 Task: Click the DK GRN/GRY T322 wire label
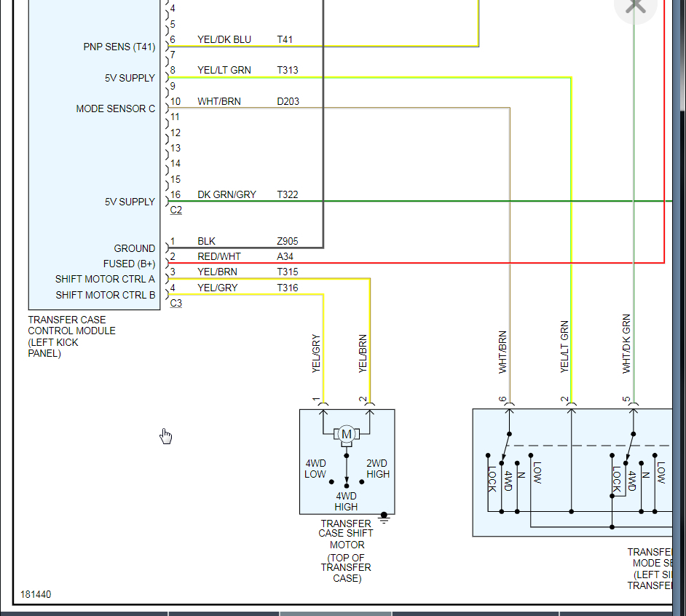pyautogui.click(x=248, y=194)
